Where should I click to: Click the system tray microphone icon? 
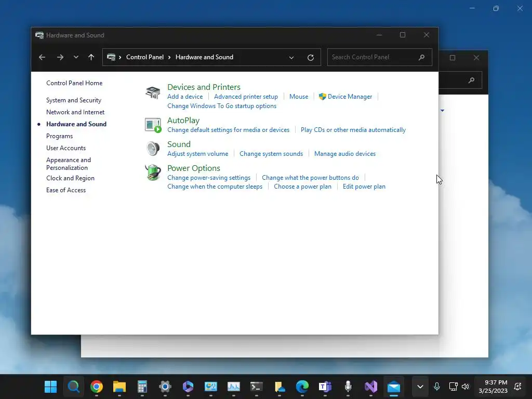point(436,387)
